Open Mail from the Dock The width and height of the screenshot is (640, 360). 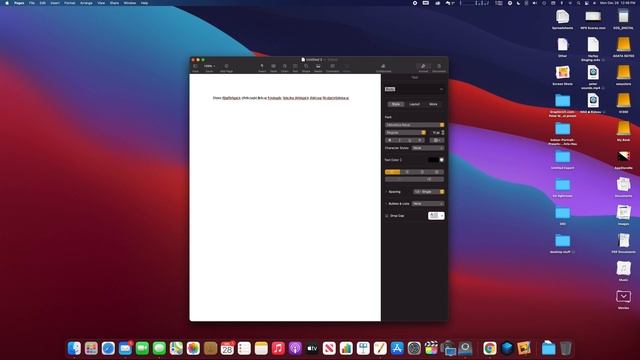pos(125,348)
